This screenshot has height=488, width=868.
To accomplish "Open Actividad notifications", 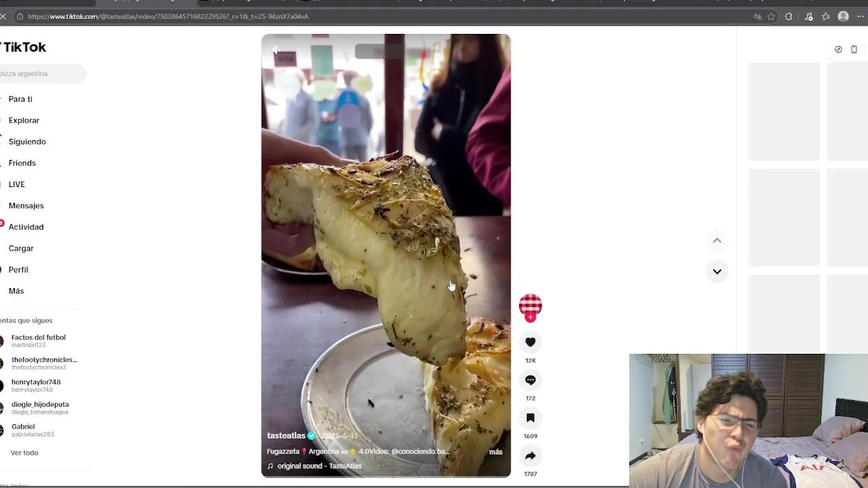I will click(x=26, y=227).
